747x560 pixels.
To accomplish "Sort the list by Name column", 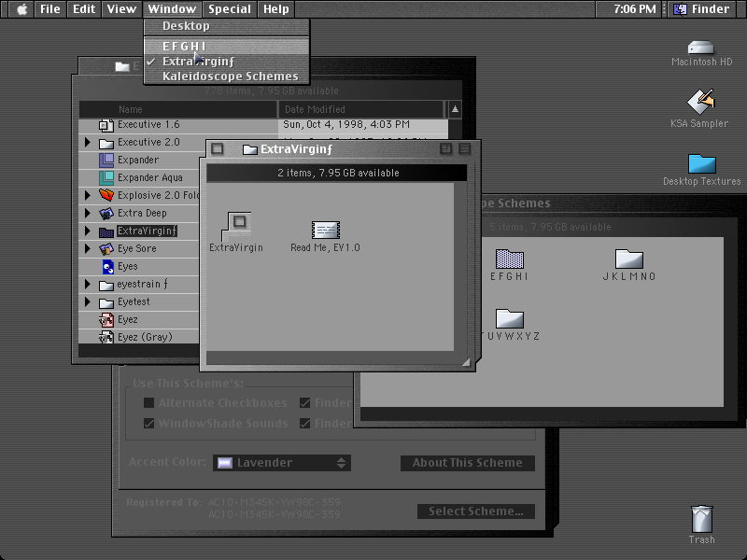I will 177,109.
